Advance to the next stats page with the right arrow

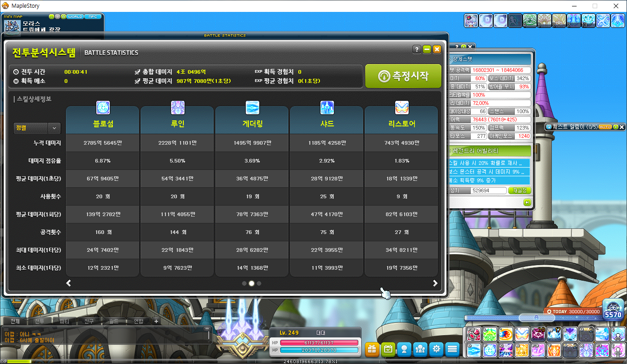(434, 283)
